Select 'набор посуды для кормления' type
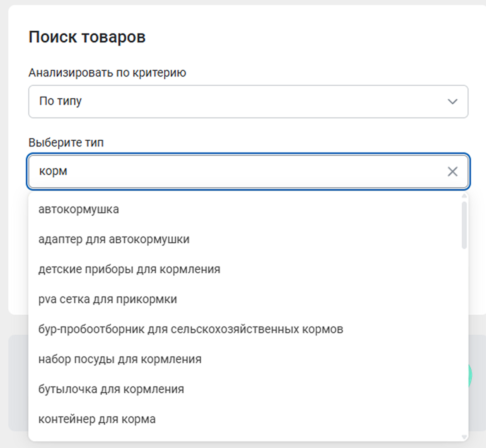Viewport: 486px width, 448px height. tap(120, 359)
